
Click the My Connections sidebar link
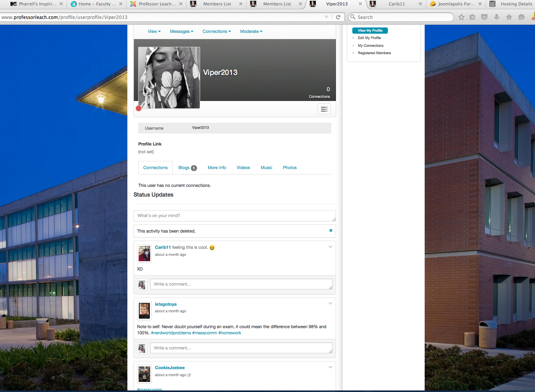tap(370, 46)
